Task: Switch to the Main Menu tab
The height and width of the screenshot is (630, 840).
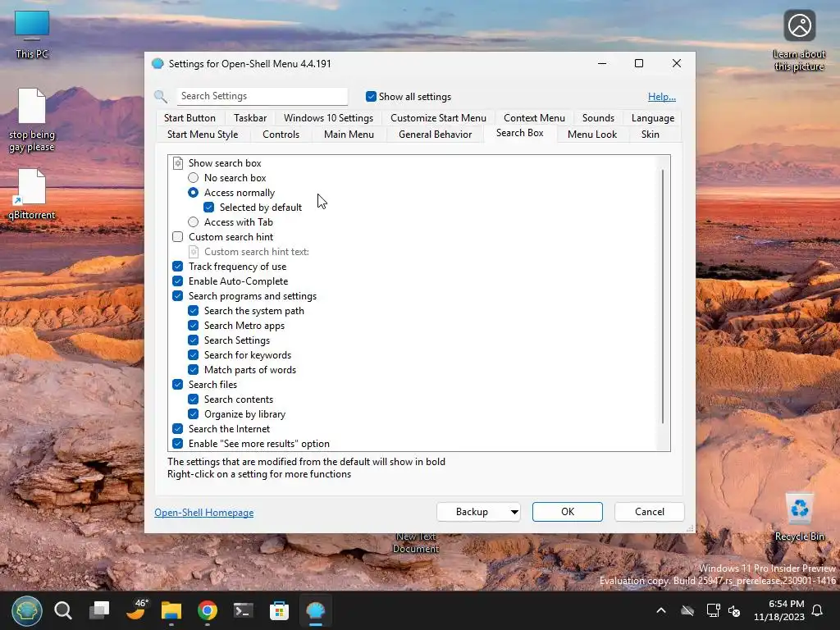Action: click(x=349, y=135)
